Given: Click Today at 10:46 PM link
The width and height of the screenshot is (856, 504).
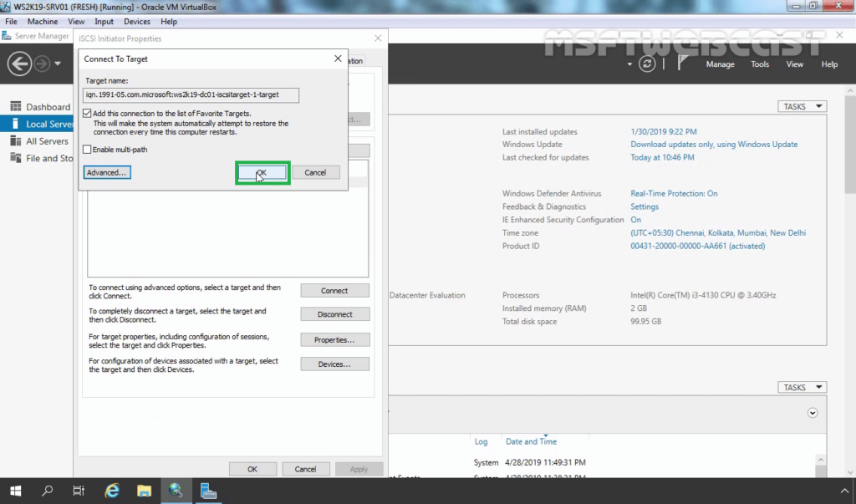Looking at the screenshot, I should point(662,157).
